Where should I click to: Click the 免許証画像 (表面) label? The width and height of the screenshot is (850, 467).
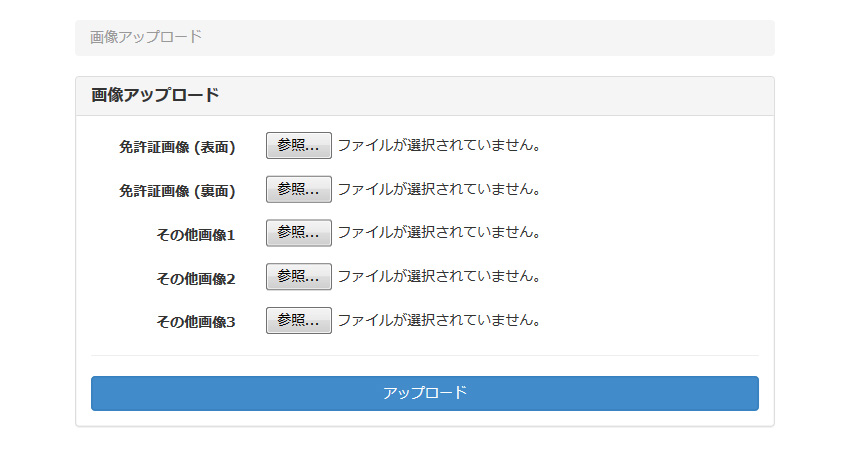177,147
